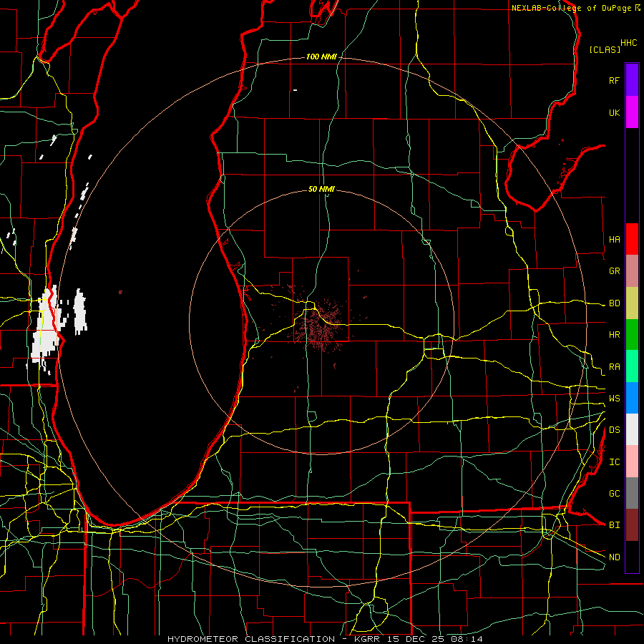
Task: Click the 100 NMI range ring label
Action: tap(321, 57)
